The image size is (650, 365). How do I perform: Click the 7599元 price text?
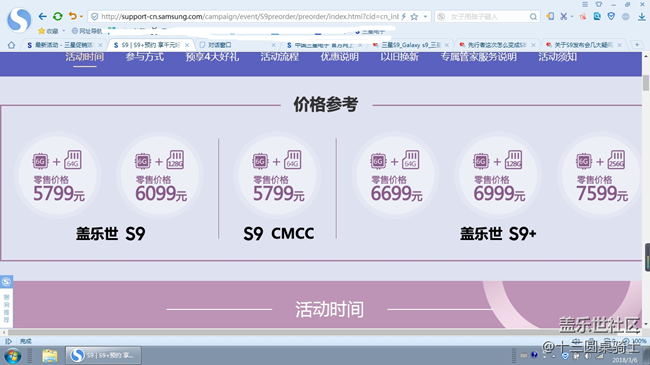602,194
